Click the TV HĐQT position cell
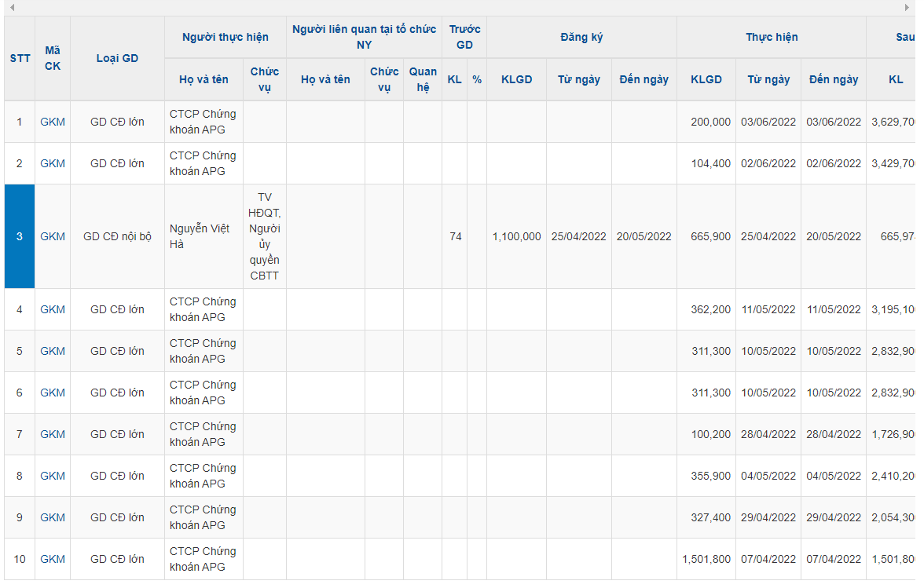Viewport: 924px width, 588px height. click(x=264, y=236)
